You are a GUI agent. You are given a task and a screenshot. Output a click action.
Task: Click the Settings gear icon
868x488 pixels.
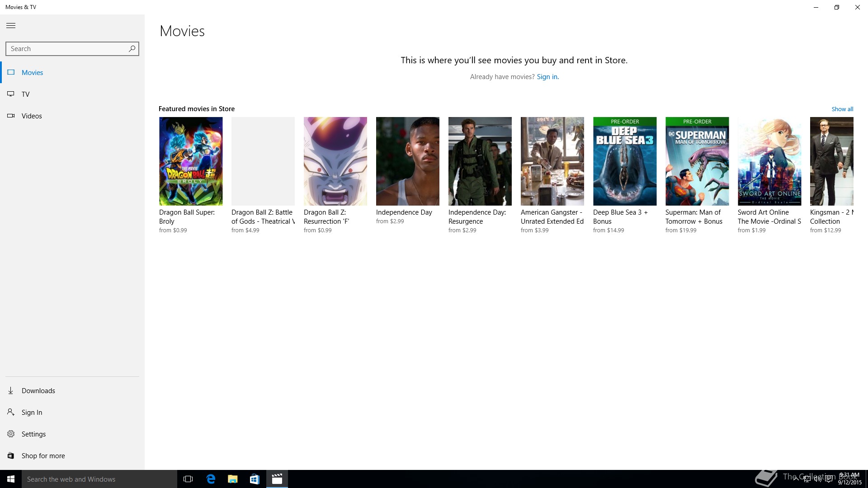11,434
